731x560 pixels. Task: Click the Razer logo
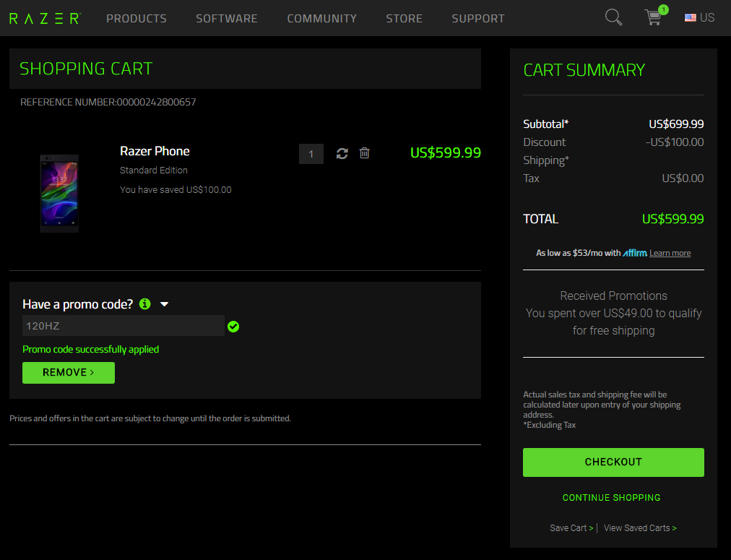pos(43,18)
